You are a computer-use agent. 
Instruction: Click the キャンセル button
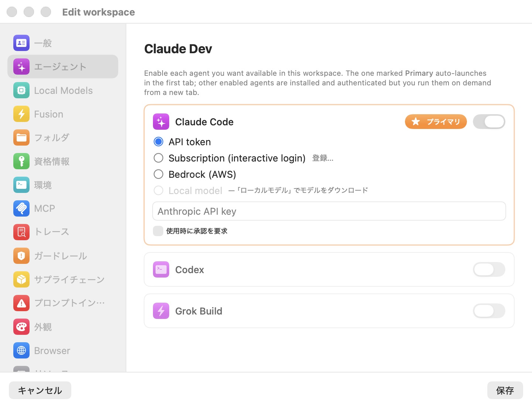40,390
